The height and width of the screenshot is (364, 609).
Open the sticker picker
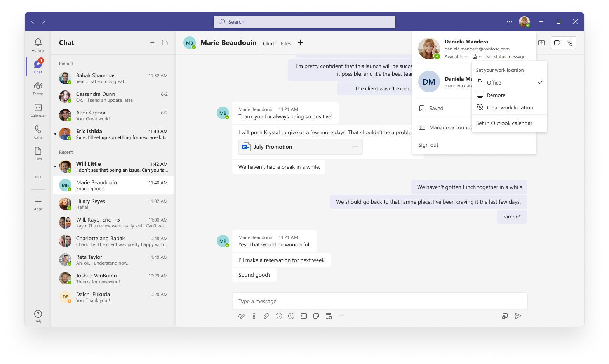[x=316, y=316]
